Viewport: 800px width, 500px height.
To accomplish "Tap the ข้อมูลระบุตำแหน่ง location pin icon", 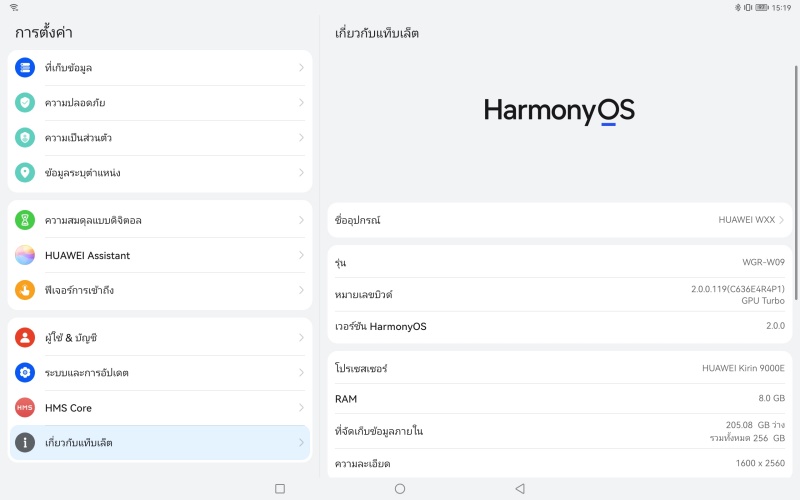I will coord(24,172).
